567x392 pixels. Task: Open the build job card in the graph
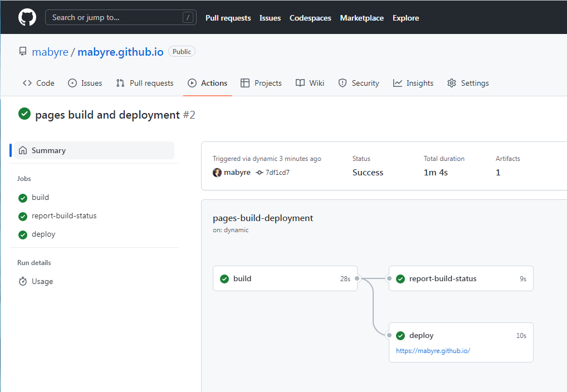pyautogui.click(x=285, y=278)
